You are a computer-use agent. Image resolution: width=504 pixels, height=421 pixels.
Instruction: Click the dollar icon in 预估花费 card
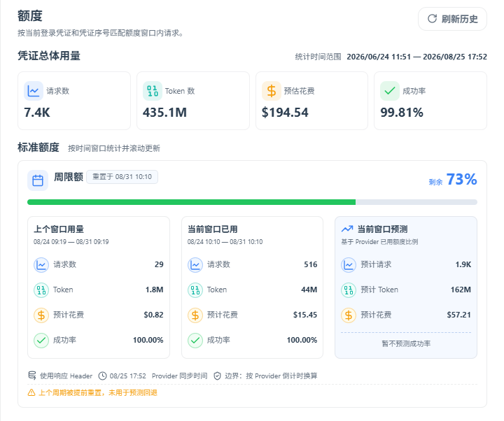click(x=272, y=91)
